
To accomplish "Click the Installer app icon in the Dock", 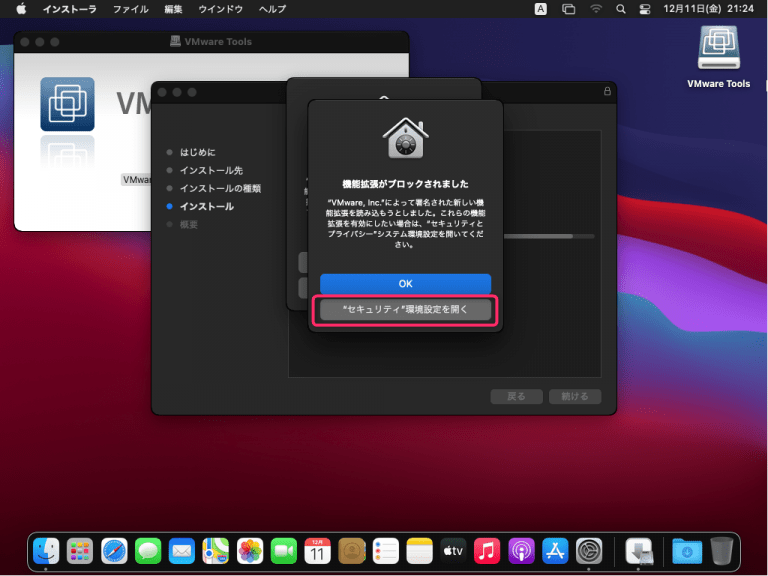I will tap(639, 551).
